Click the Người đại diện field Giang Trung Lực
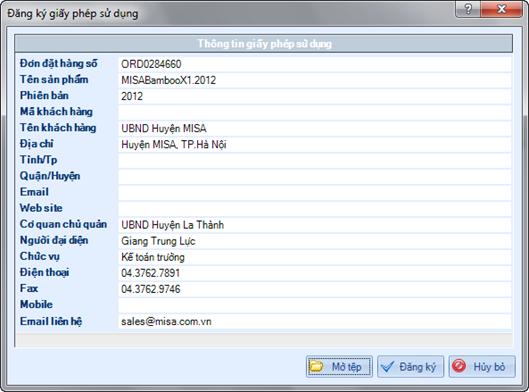The height and width of the screenshot is (392, 529). click(x=315, y=241)
